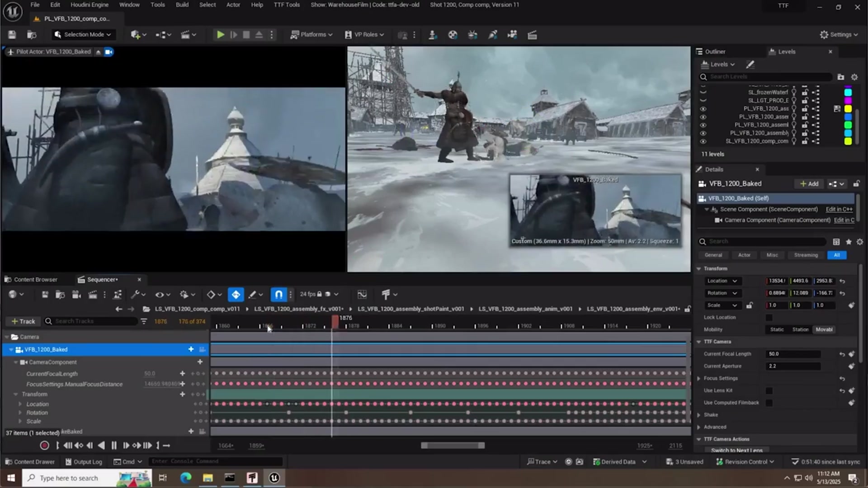Viewport: 868px width, 488px height.
Task: Open the Platforms dropdown
Action: click(311, 35)
